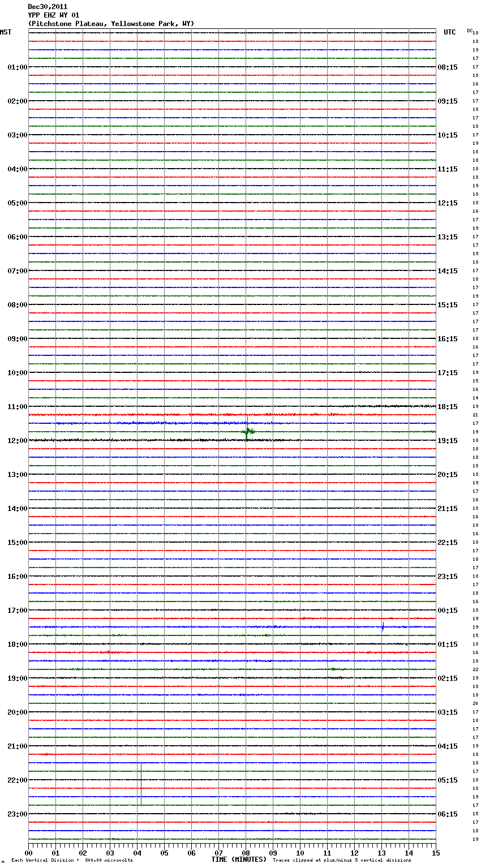
Task: Click the MST timezone header
Action: pos(6,32)
